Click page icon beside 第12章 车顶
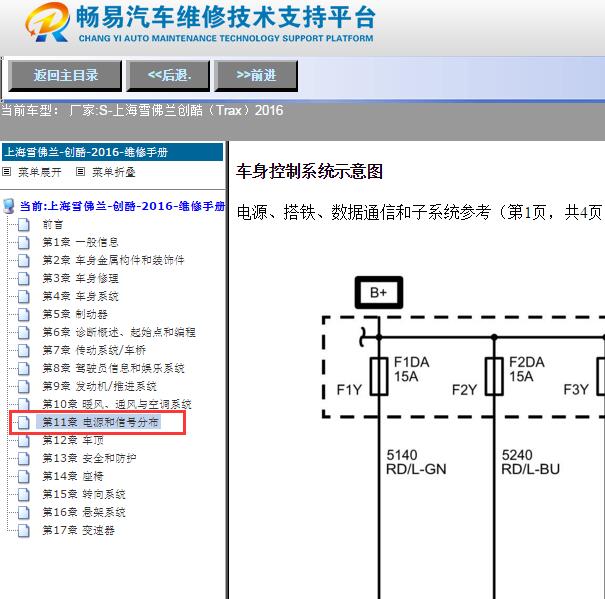The height and width of the screenshot is (599, 605). coord(24,440)
